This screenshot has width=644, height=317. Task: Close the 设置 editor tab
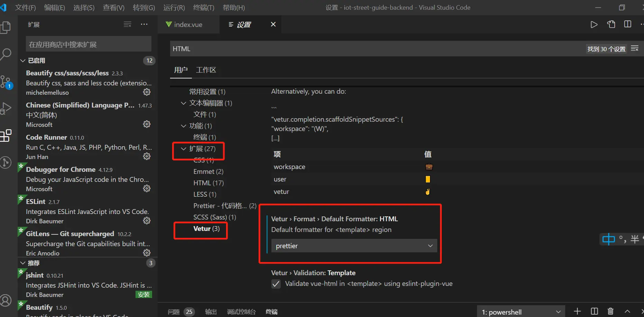coord(273,24)
